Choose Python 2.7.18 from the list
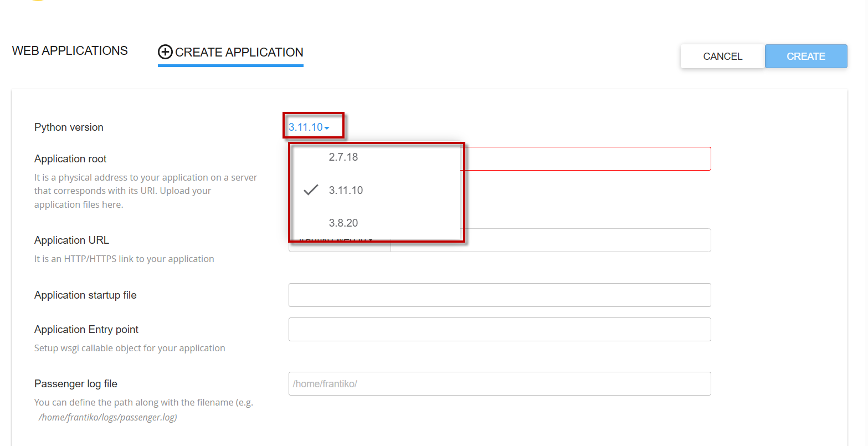This screenshot has height=446, width=868. (343, 157)
